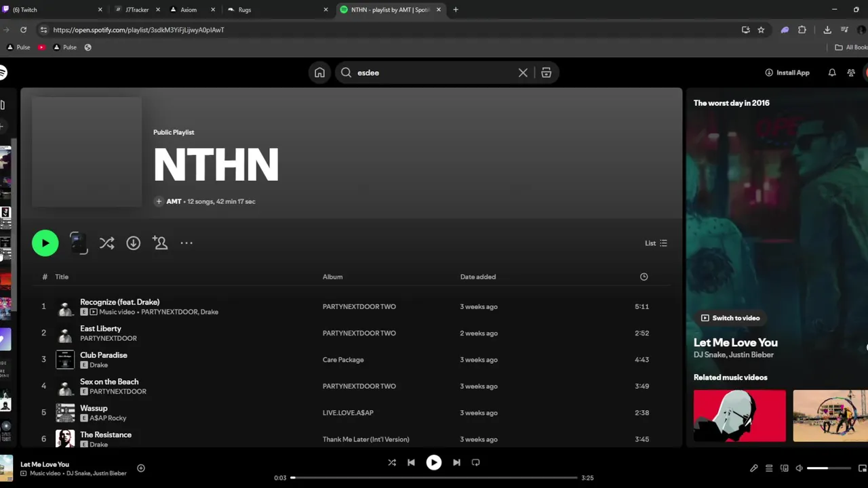Open AMT's profile link
Viewport: 868px width, 488px height.
174,201
